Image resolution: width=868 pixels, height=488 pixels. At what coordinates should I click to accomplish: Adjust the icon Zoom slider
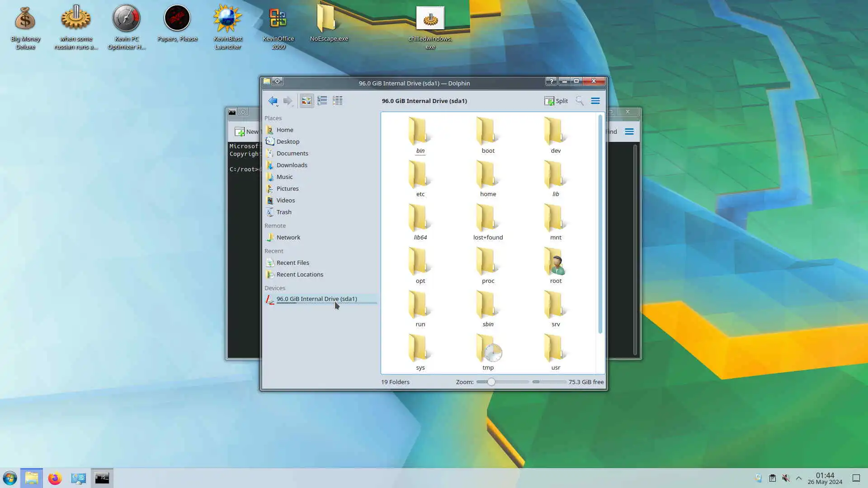point(491,382)
